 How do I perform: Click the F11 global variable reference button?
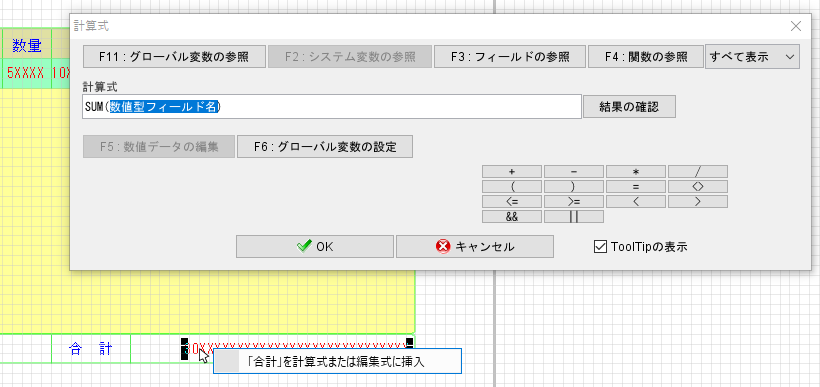pyautogui.click(x=174, y=56)
